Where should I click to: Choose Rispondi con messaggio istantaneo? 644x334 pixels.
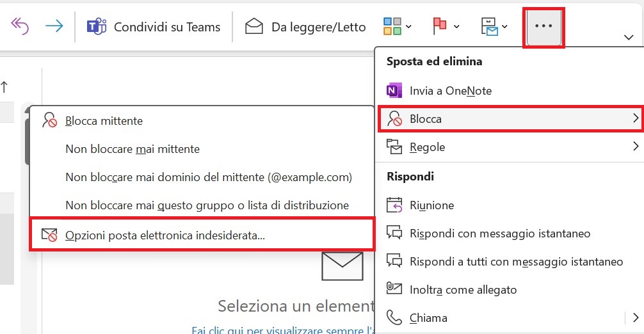point(499,234)
